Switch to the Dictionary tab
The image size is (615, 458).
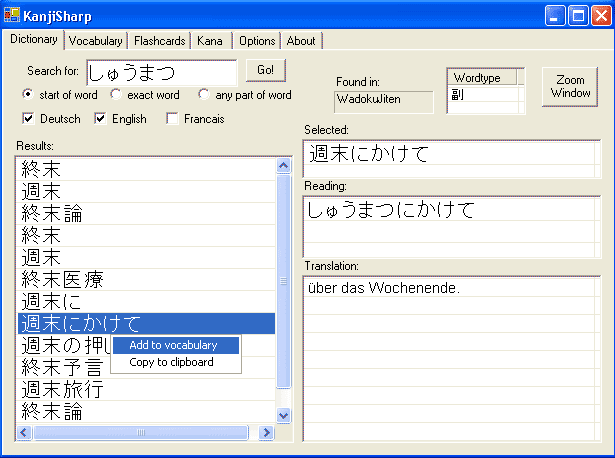[x=33, y=39]
